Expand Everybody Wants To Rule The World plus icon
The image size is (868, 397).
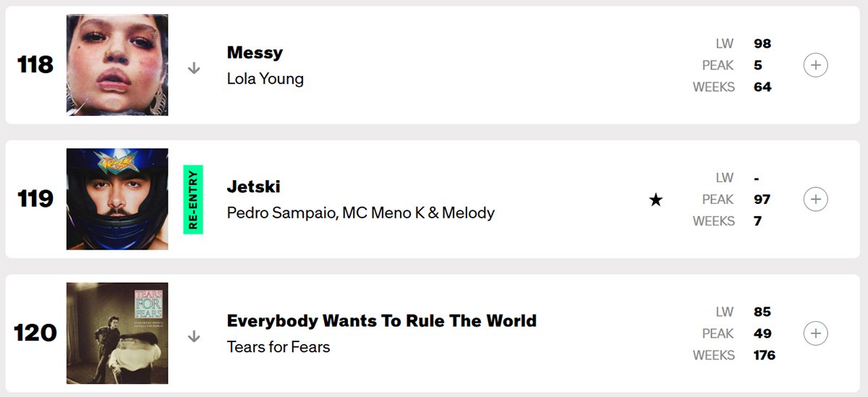pyautogui.click(x=815, y=333)
